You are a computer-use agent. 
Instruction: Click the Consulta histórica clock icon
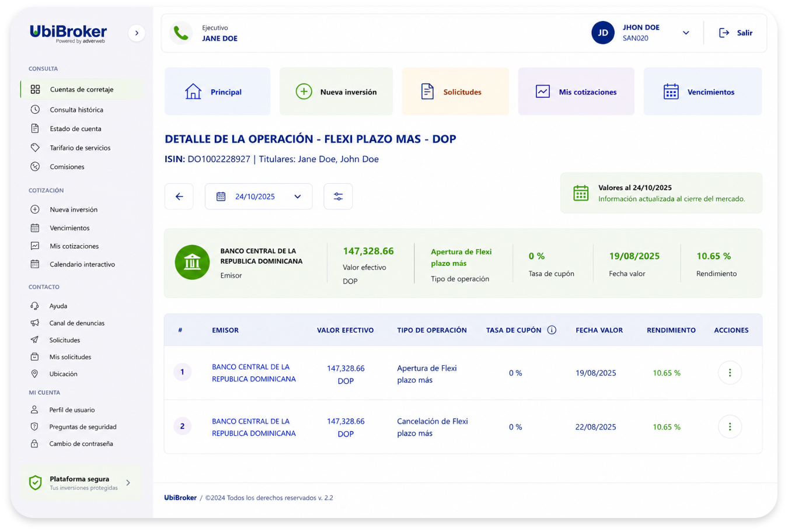pyautogui.click(x=35, y=110)
